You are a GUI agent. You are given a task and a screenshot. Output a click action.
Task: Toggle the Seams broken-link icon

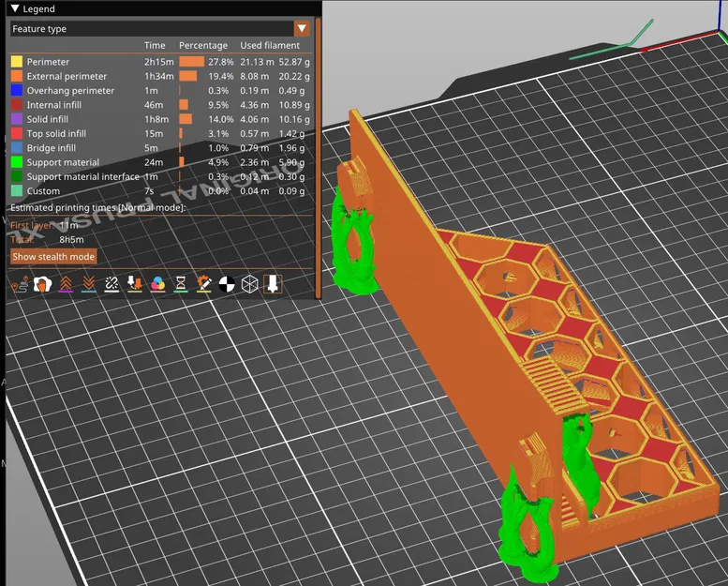click(x=111, y=284)
